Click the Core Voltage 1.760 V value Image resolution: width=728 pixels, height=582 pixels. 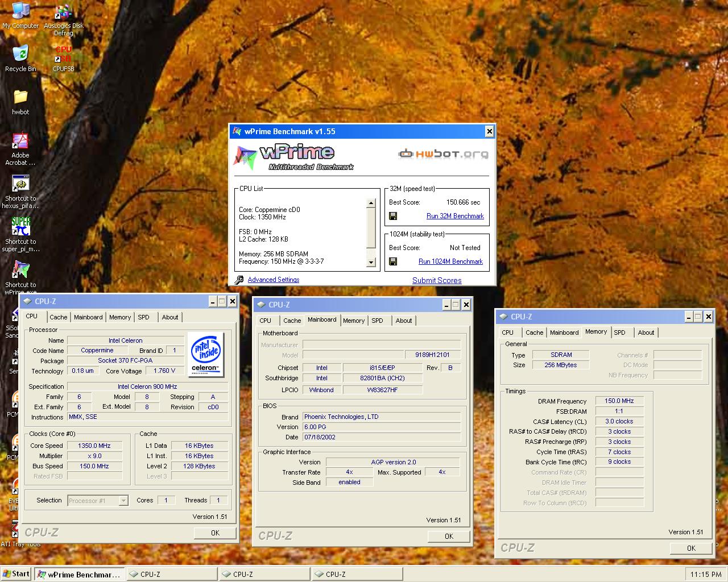(x=165, y=371)
